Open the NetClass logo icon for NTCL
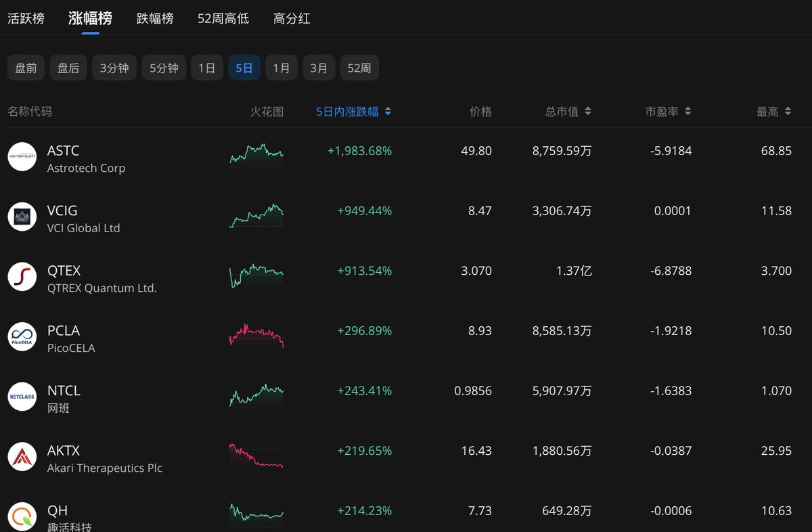The width and height of the screenshot is (812, 532). click(22, 397)
